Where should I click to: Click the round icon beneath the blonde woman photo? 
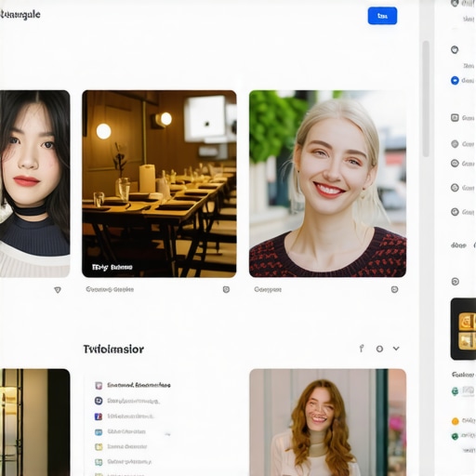[394, 289]
